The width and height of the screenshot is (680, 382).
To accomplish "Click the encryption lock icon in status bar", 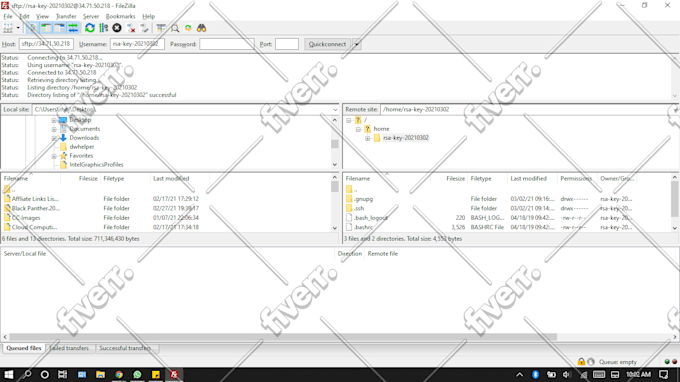I will [x=581, y=362].
